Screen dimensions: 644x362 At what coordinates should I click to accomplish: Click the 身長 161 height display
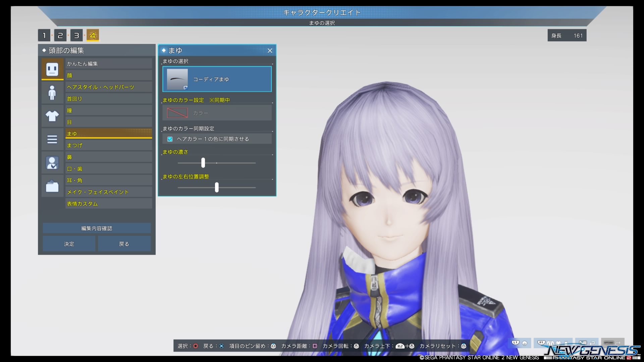567,36
